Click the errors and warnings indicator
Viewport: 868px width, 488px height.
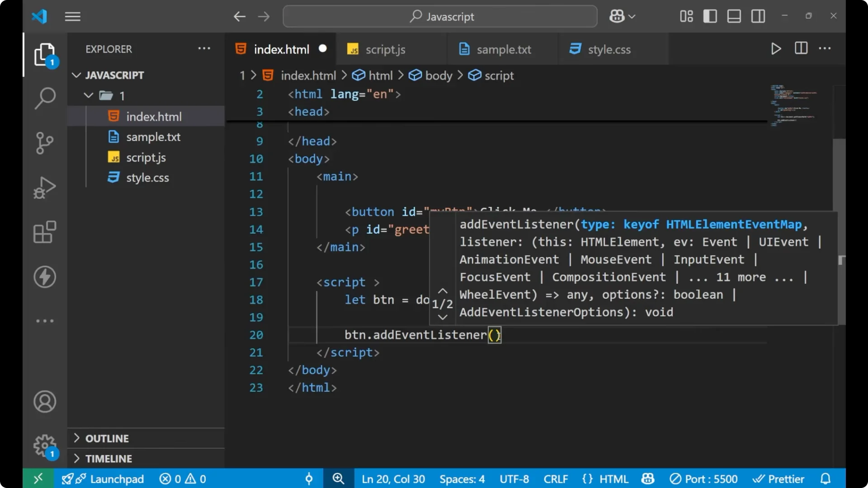coord(182,479)
